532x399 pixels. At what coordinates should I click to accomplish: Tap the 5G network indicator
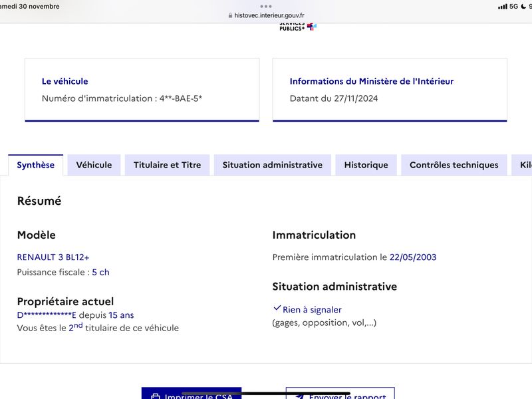pyautogui.click(x=513, y=7)
